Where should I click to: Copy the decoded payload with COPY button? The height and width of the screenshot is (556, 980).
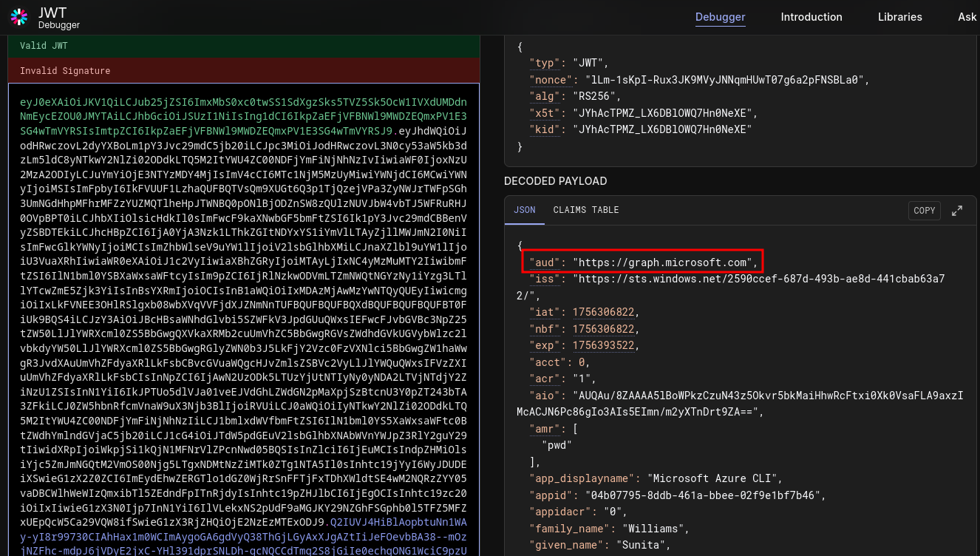[x=924, y=211]
